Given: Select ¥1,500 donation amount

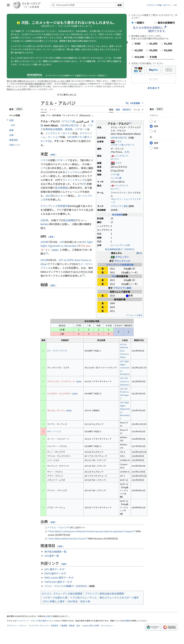Looking at the screenshot, I should click(x=162, y=44).
